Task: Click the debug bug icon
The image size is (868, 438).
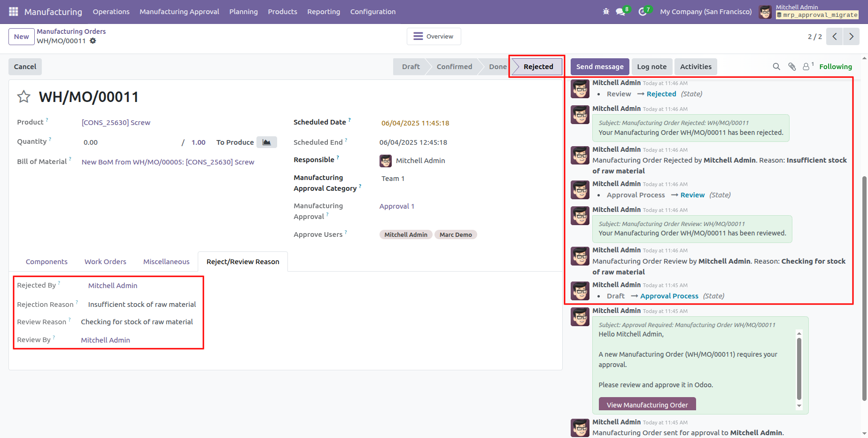Action: point(606,12)
